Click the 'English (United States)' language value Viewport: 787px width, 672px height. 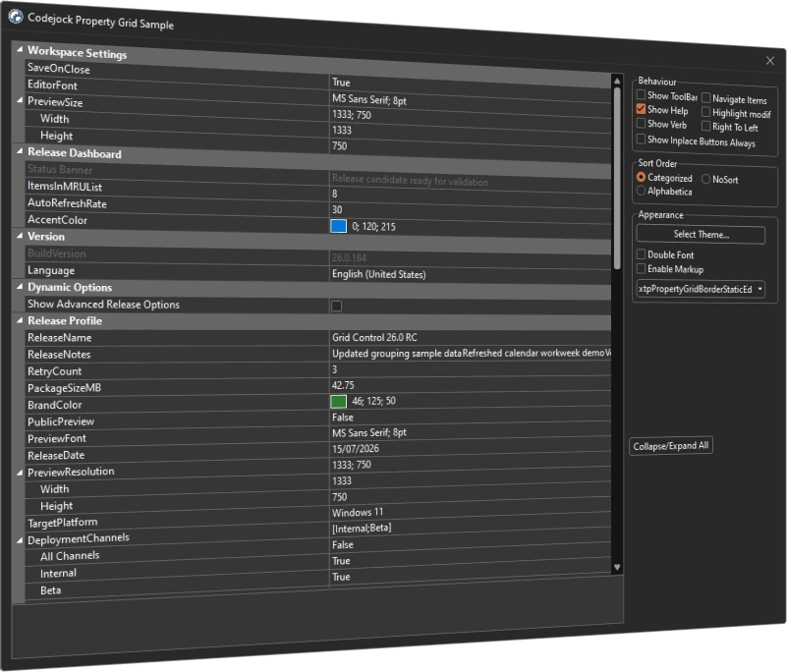[x=379, y=274]
